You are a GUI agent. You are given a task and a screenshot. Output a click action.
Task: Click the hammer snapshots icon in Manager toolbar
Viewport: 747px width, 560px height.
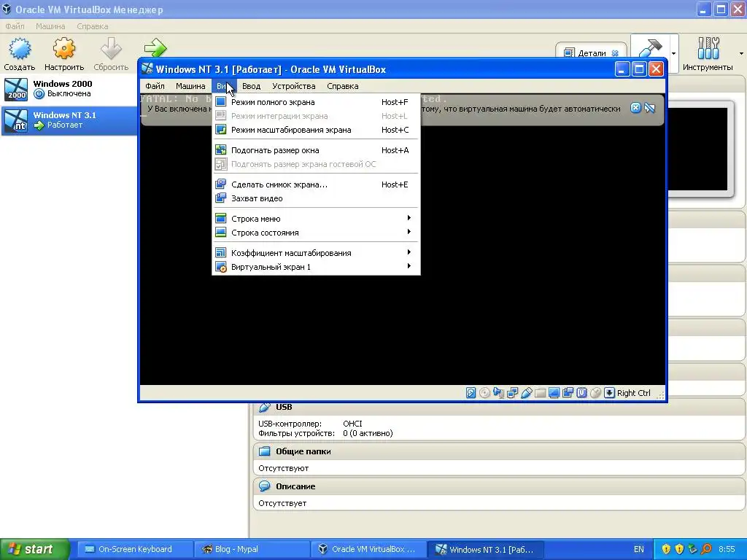tap(650, 47)
